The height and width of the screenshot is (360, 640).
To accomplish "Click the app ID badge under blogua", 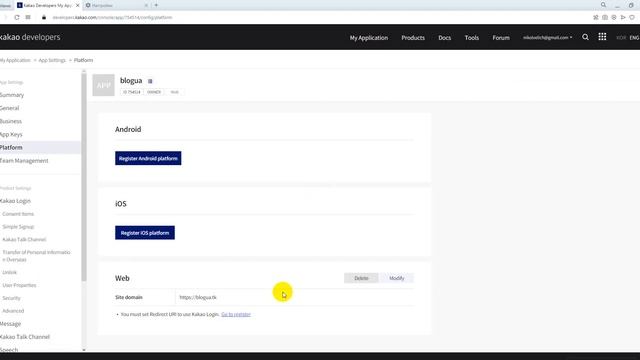I will pos(131,92).
